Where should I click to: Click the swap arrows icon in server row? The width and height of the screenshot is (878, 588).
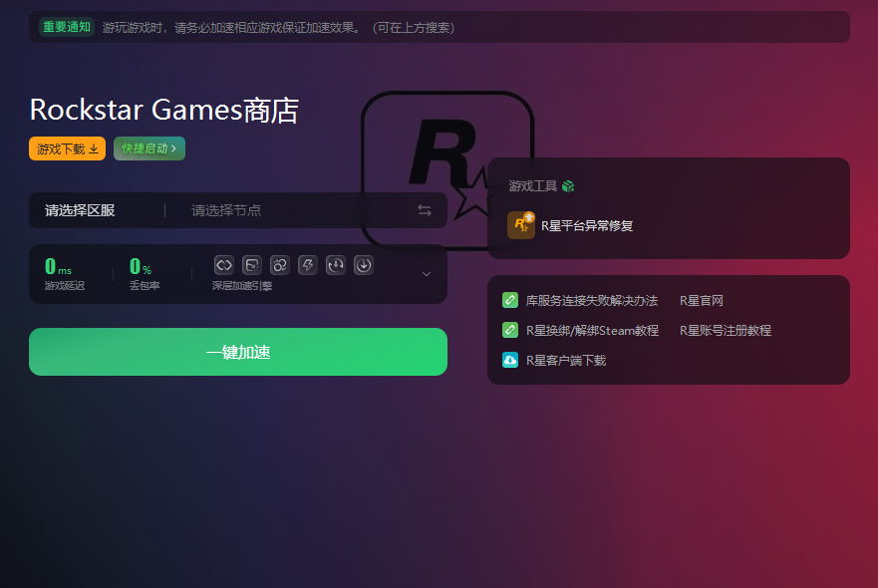click(x=425, y=210)
